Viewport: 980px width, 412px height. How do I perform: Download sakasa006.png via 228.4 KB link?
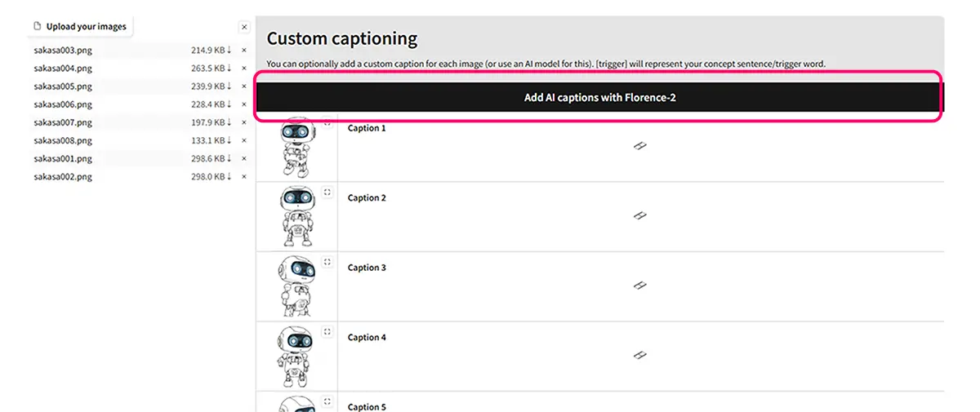[212, 104]
